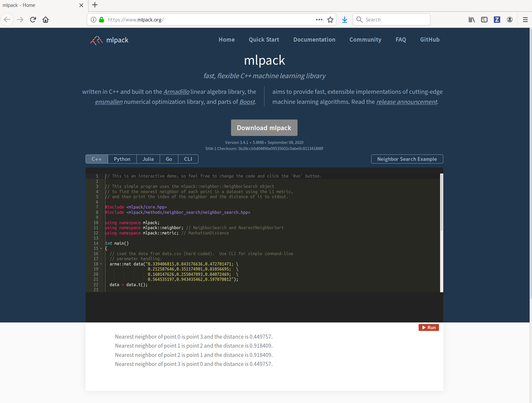532x403 pixels.
Task: Click the page vertical scrollbar
Action: click(x=530, y=164)
